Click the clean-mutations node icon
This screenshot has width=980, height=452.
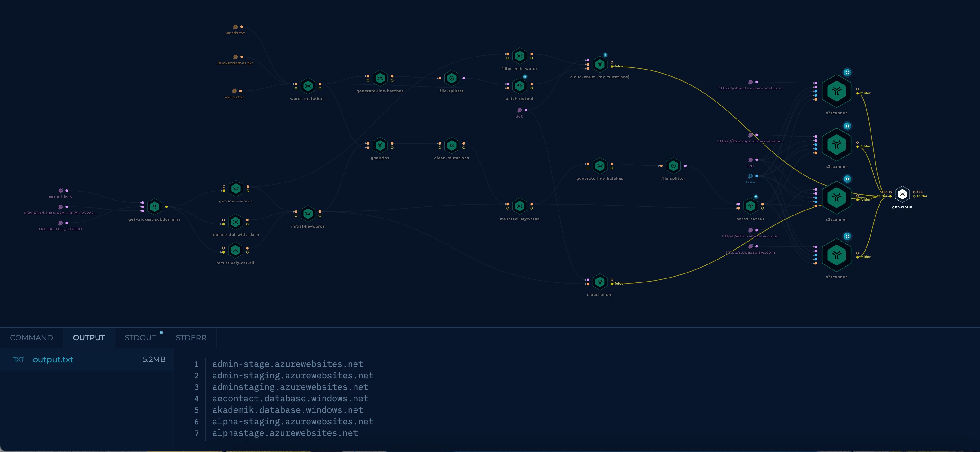click(x=452, y=146)
